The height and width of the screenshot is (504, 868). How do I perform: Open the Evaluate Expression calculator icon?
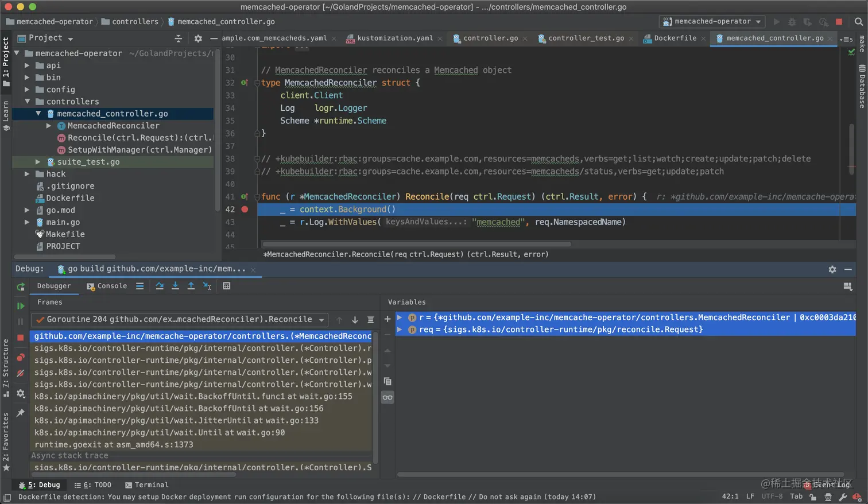(x=227, y=286)
